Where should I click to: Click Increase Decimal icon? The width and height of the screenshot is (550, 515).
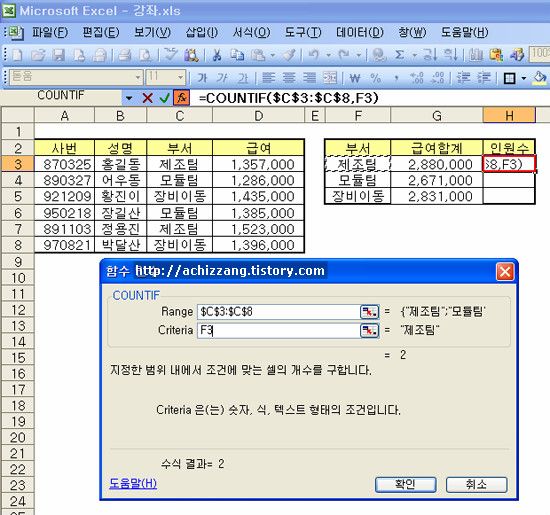tap(417, 78)
